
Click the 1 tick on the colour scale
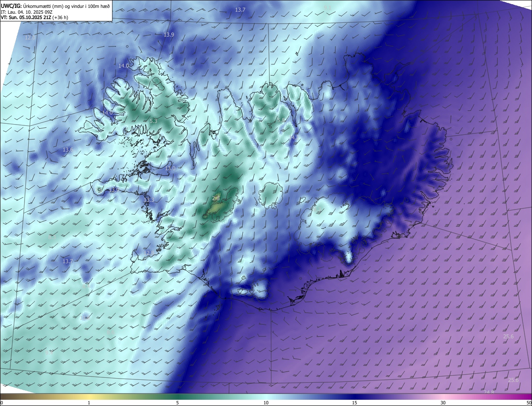(x=89, y=403)
